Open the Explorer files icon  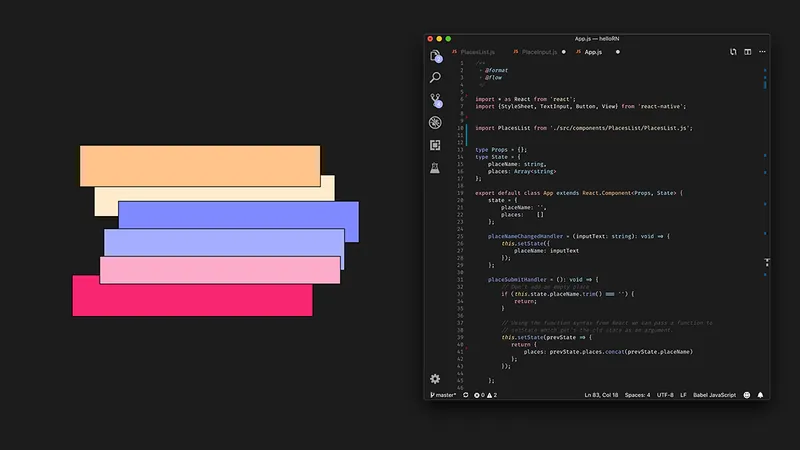tap(435, 56)
